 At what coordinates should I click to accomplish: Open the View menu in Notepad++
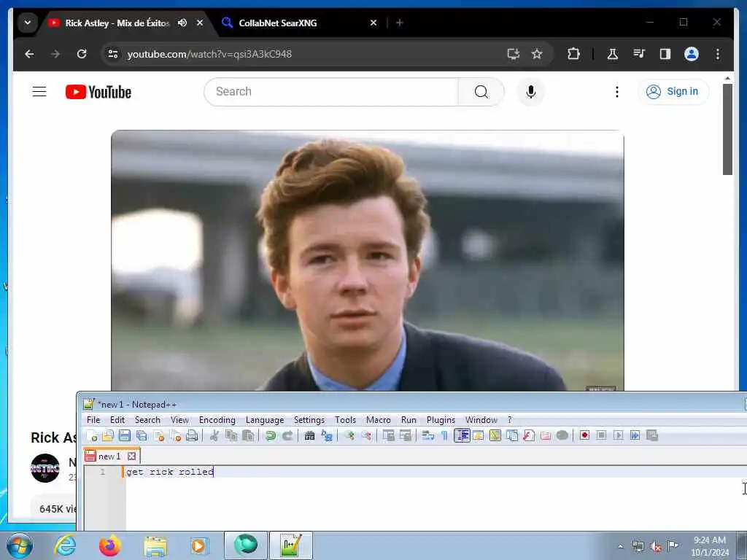(x=179, y=420)
